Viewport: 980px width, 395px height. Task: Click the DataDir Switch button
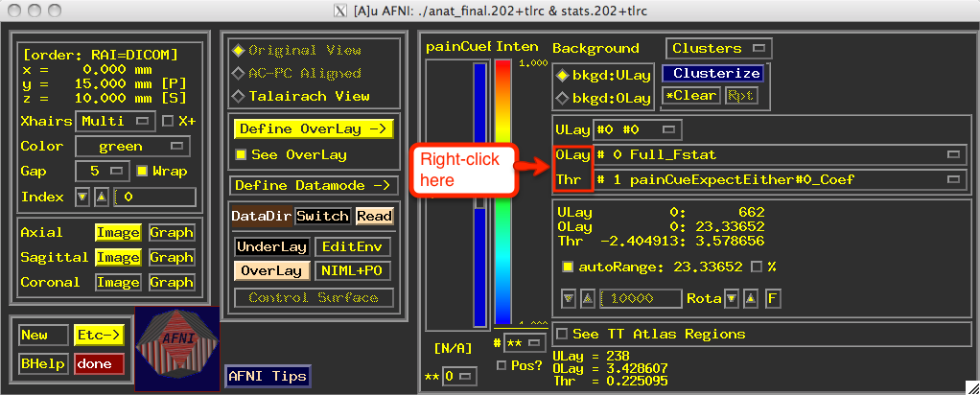[x=323, y=217]
